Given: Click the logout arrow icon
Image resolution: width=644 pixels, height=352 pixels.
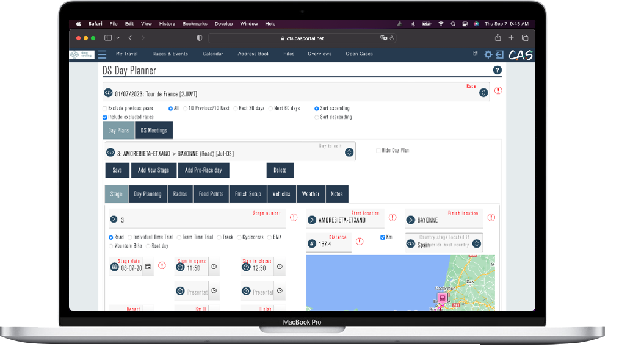Looking at the screenshot, I should (499, 54).
